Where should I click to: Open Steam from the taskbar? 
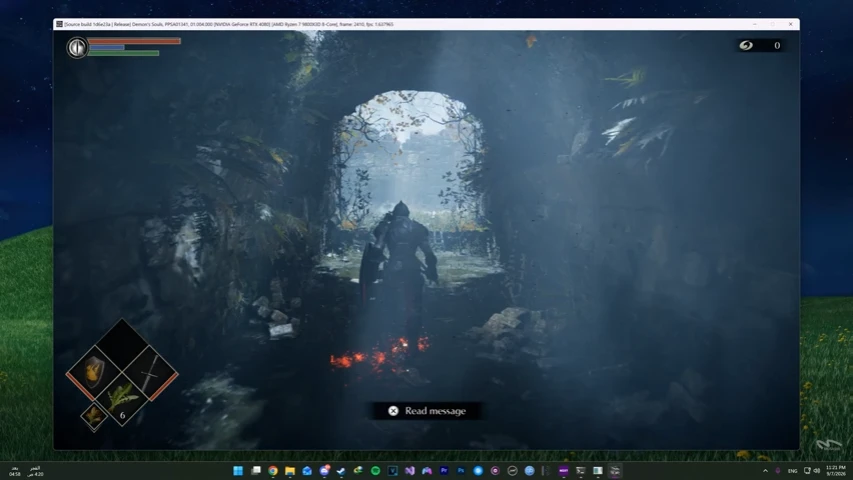click(341, 471)
